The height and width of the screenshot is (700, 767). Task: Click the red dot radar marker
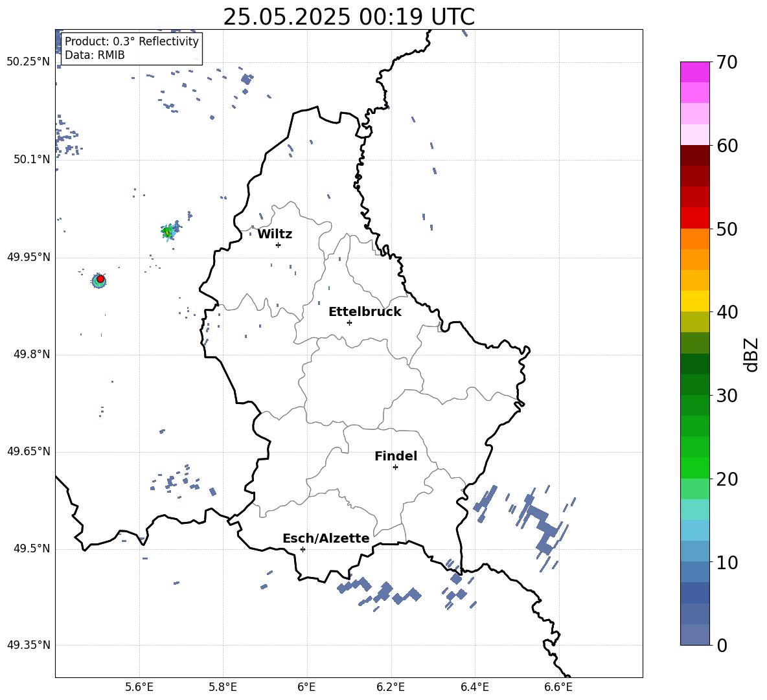[x=100, y=279]
